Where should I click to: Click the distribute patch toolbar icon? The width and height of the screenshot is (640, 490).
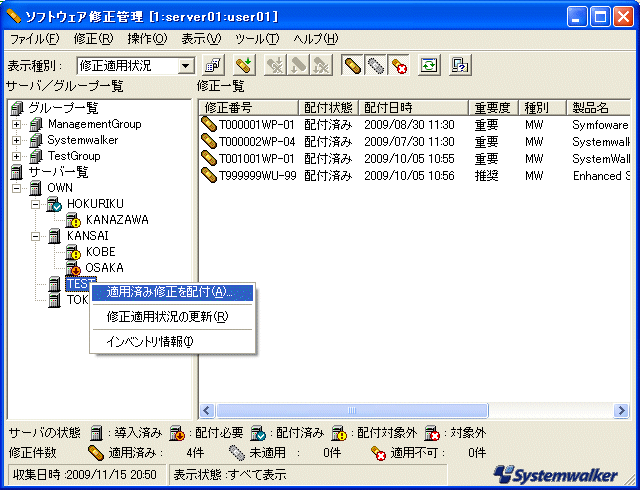tap(244, 65)
